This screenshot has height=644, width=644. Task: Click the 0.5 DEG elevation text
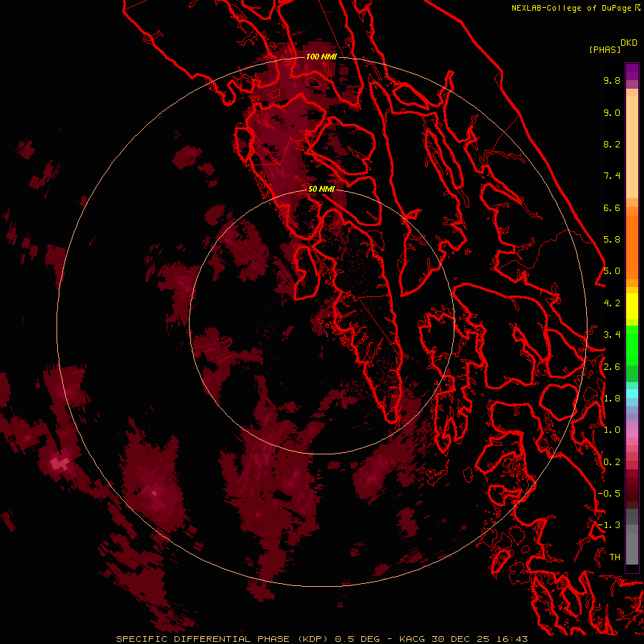point(357,639)
